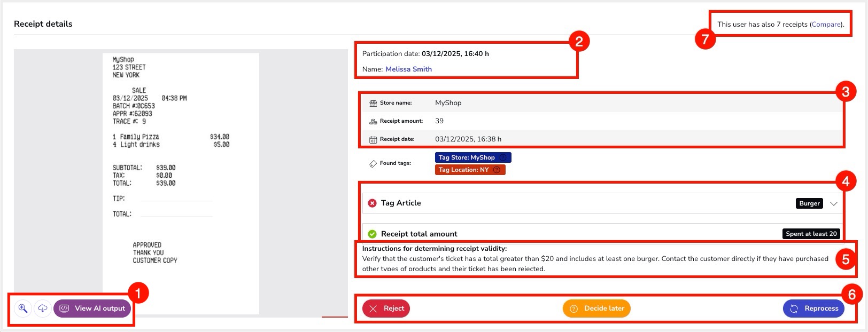Click green check icon beside Receipt total amount
This screenshot has height=332, width=868.
(x=373, y=234)
